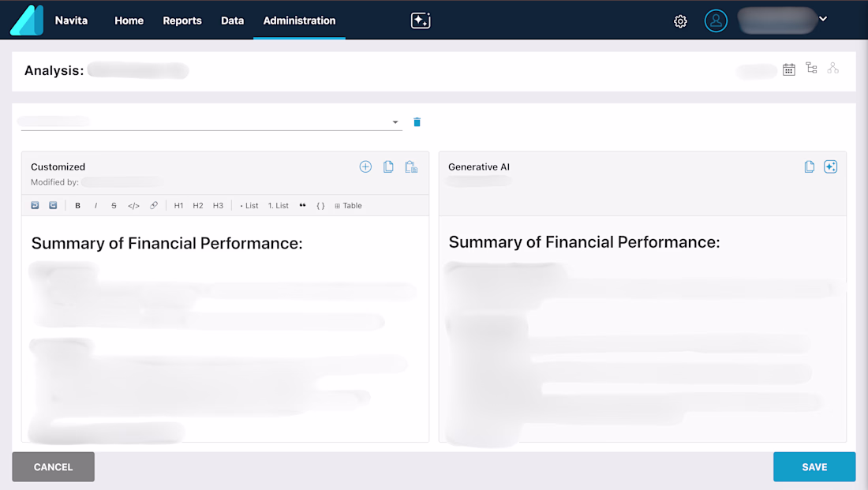Screen dimensions: 868x490
Task: Click the Navita logo icon
Action: pyautogui.click(x=27, y=20)
